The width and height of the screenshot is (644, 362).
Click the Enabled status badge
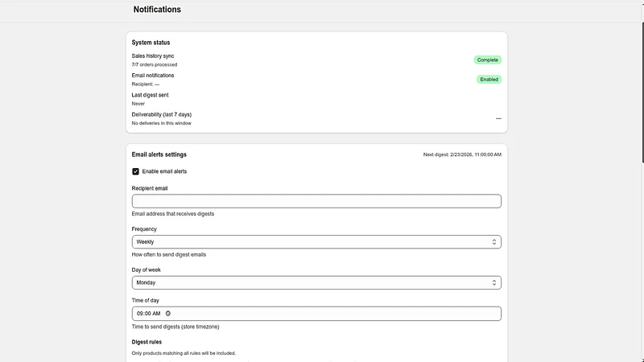[x=489, y=79]
